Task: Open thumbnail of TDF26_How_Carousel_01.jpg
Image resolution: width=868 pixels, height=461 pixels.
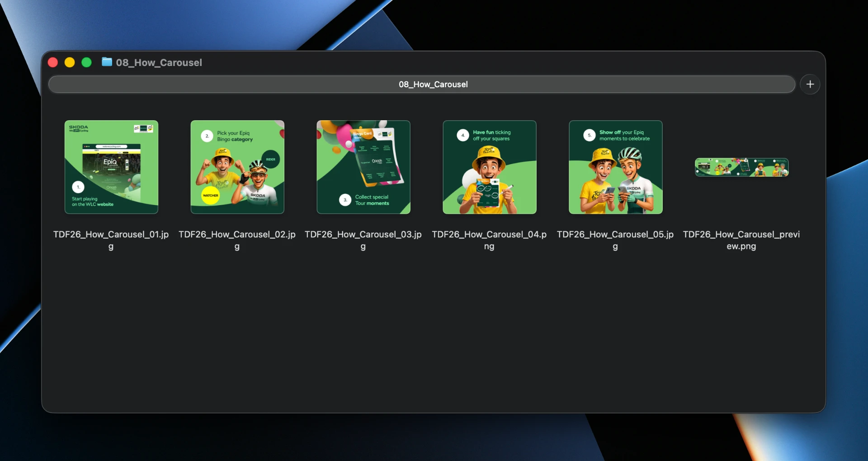Action: pyautogui.click(x=111, y=167)
